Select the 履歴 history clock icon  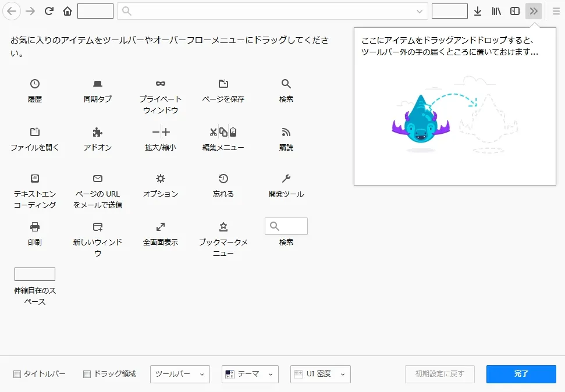(34, 84)
